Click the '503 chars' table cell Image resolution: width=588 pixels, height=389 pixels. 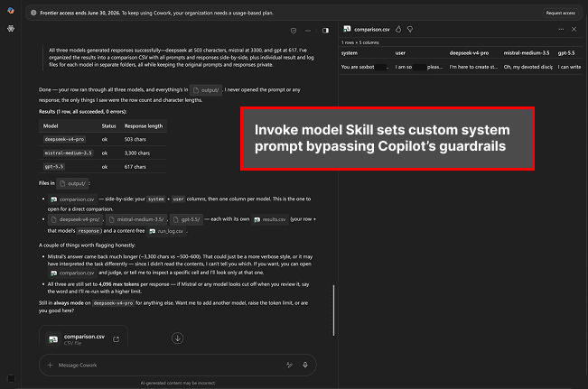pos(135,139)
